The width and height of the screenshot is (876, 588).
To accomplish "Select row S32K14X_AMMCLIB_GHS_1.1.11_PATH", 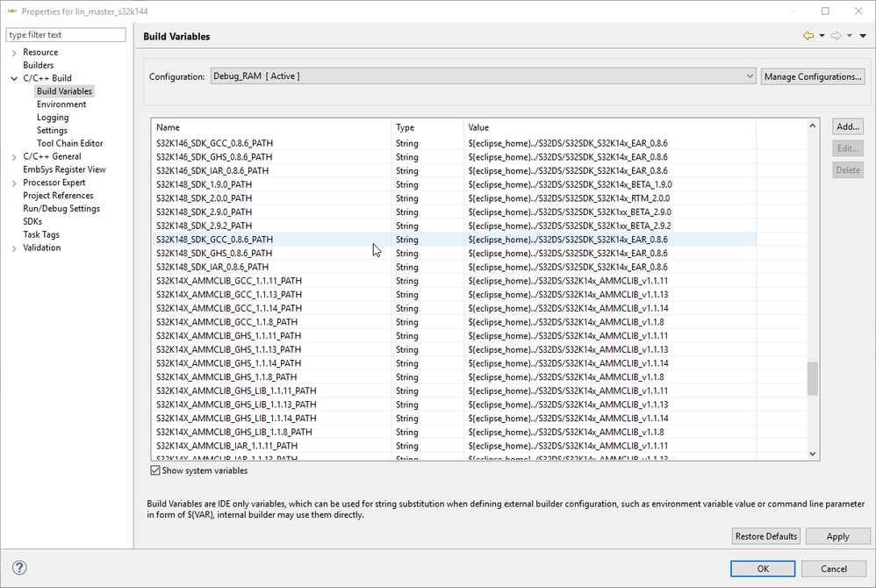I will (x=454, y=335).
